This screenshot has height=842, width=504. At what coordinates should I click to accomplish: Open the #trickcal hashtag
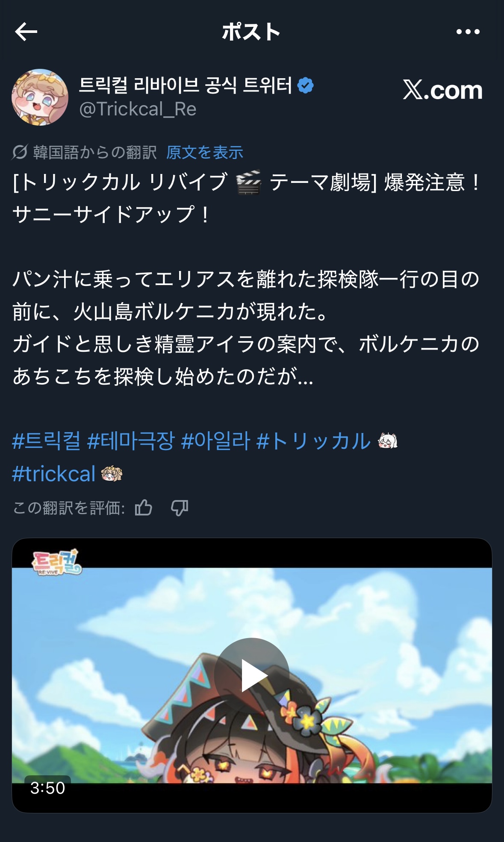pyautogui.click(x=54, y=474)
